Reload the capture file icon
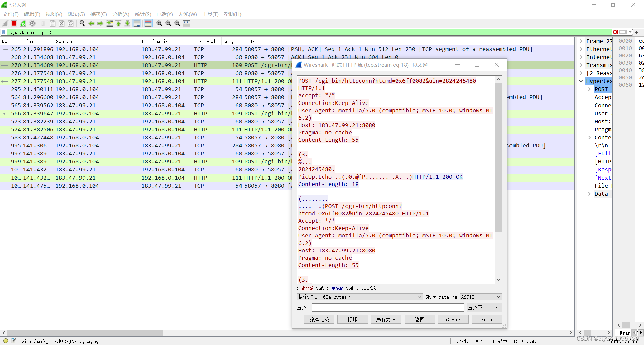 (x=71, y=23)
